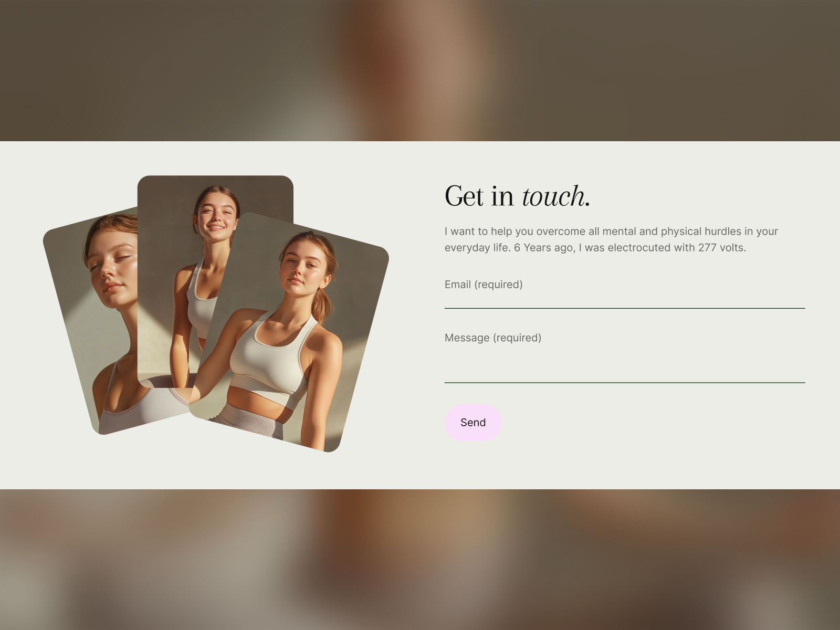
Task: Click the intro paragraph about overcoming hurdles
Action: (611, 239)
